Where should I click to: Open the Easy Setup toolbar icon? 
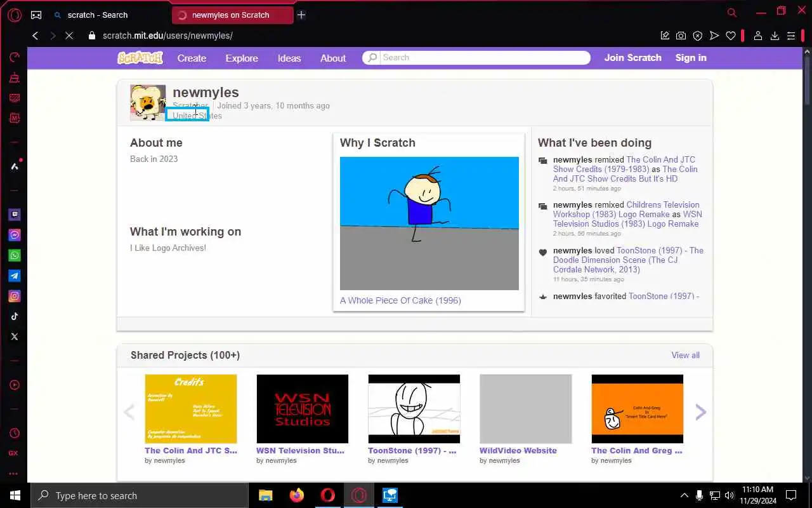(x=791, y=36)
